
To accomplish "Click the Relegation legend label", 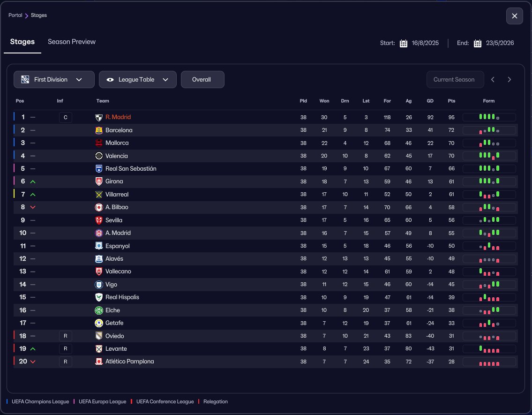I will click(216, 402).
